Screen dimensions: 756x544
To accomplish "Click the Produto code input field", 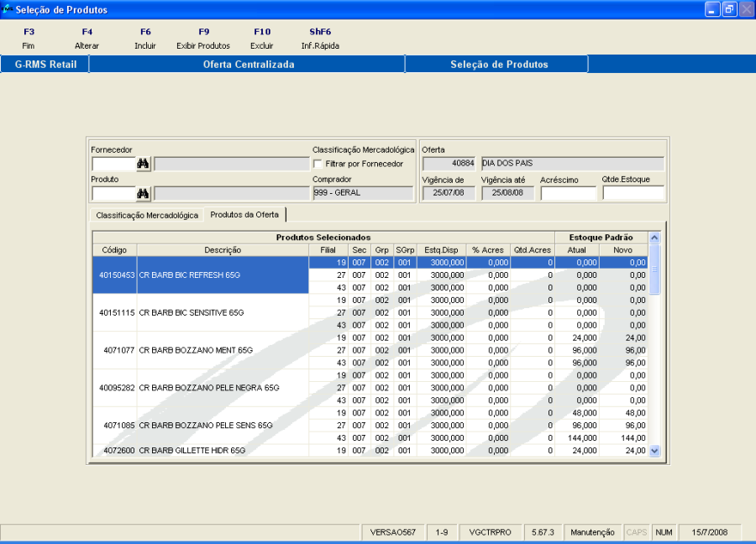I will coord(113,194).
